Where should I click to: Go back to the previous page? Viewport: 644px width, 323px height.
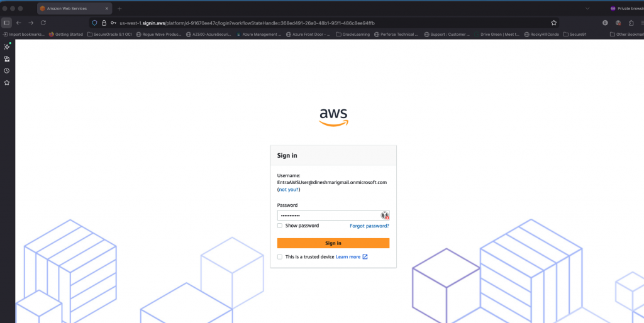pyautogui.click(x=19, y=23)
